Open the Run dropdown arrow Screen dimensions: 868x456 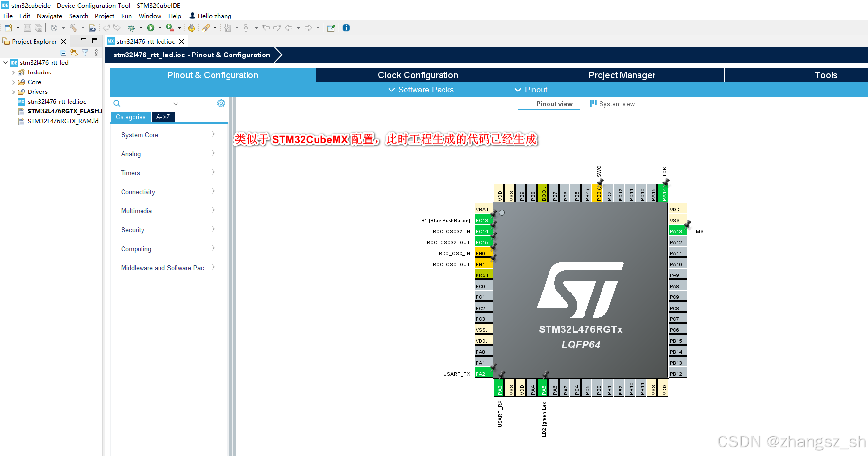pyautogui.click(x=160, y=28)
